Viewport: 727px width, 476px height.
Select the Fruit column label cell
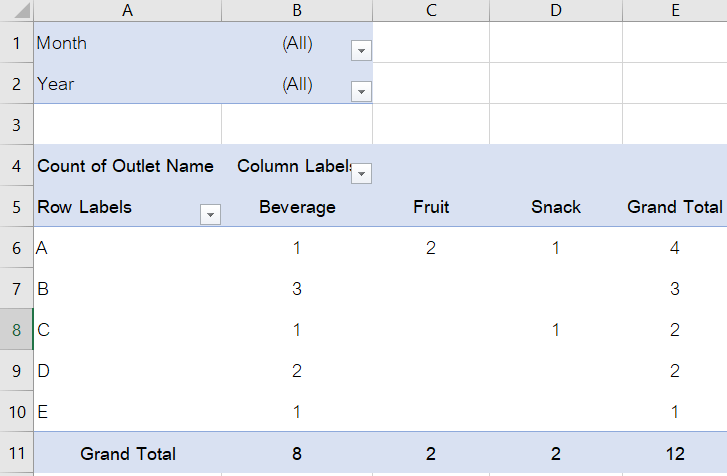(431, 207)
